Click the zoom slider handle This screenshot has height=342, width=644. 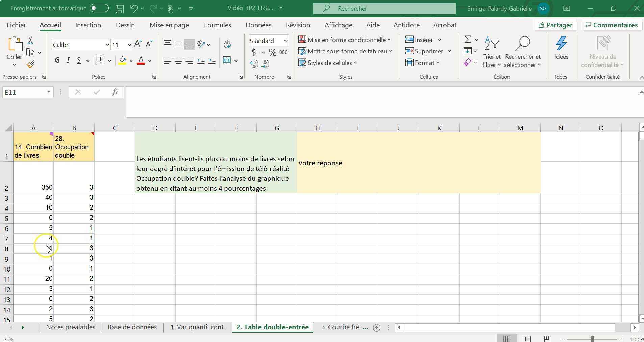[592, 339]
